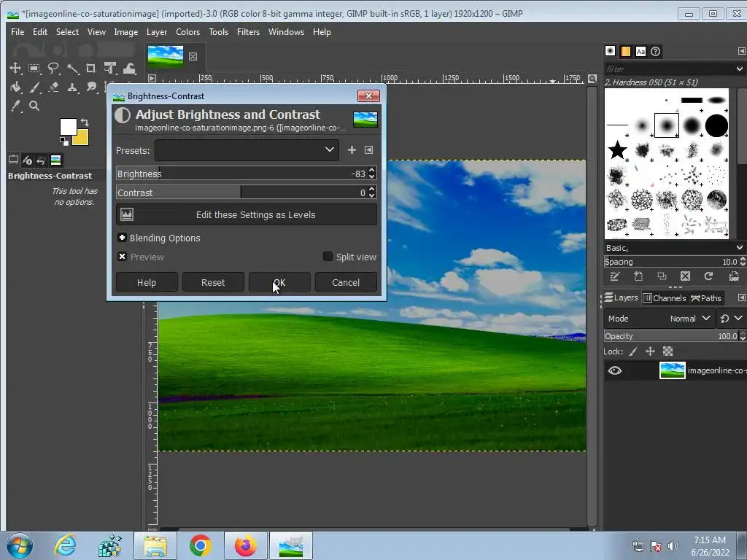Click the Opacity slider in Layers
The height and width of the screenshot is (560, 747).
click(671, 336)
